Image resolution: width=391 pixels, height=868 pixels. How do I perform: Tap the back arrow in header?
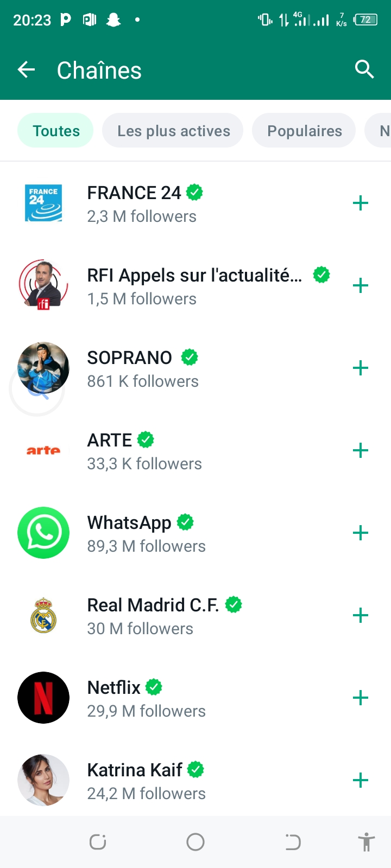point(26,70)
